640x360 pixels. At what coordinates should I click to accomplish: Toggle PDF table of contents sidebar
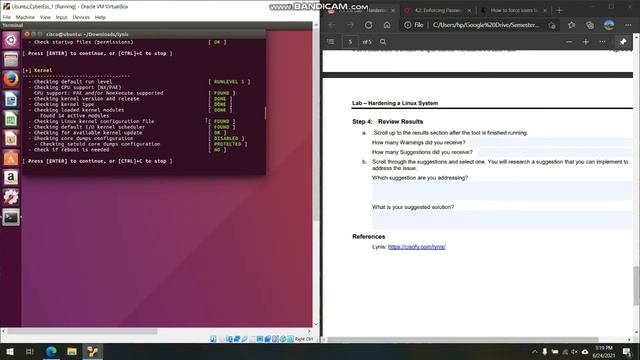[331, 42]
